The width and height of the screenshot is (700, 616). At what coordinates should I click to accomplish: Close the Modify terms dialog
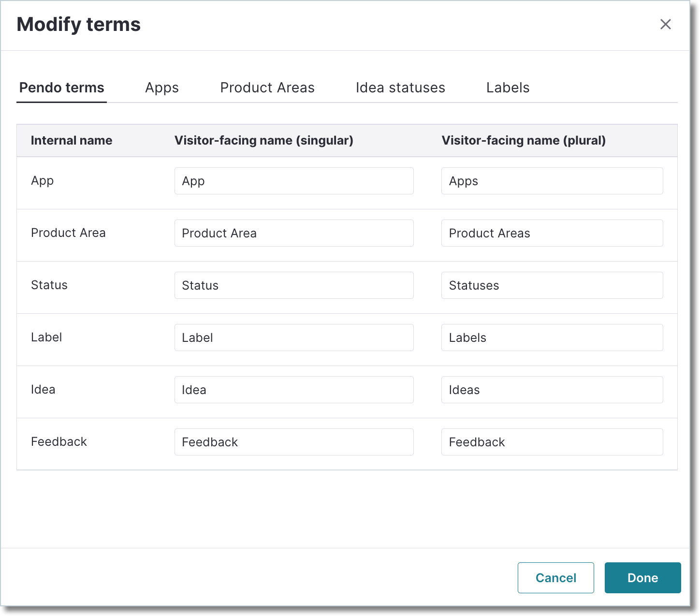pos(666,24)
